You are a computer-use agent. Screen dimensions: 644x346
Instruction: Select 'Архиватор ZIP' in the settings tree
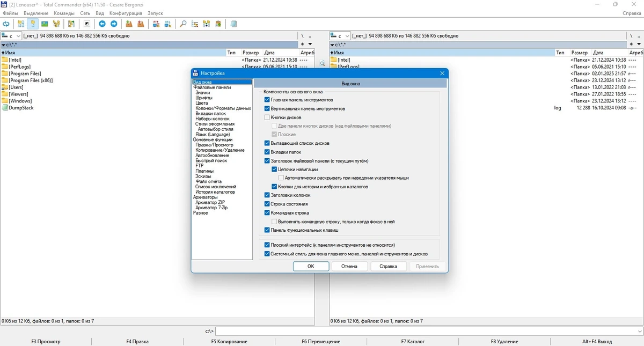[x=210, y=202]
